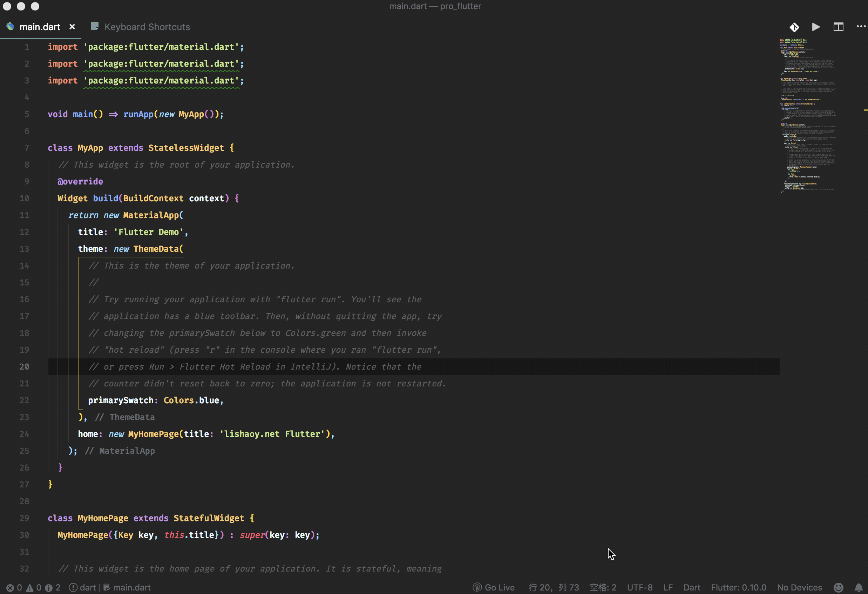Open the No Devices selector
The width and height of the screenshot is (868, 594).
click(799, 587)
